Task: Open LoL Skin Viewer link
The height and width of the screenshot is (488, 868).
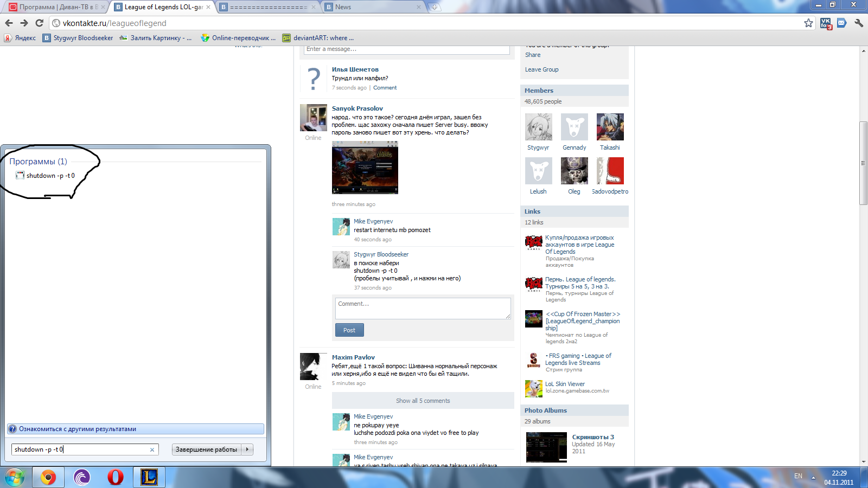Action: click(565, 384)
